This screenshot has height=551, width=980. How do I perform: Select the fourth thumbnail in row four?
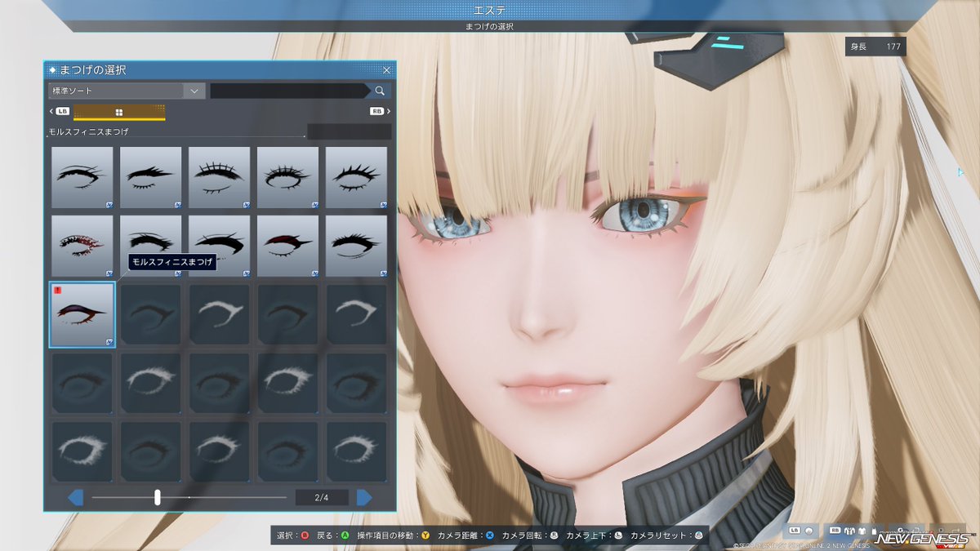tap(288, 383)
